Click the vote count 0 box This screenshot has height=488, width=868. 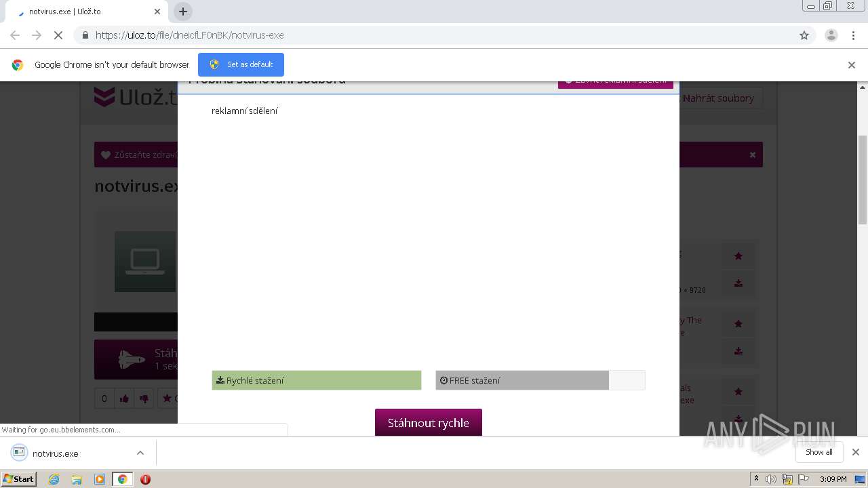tap(104, 399)
